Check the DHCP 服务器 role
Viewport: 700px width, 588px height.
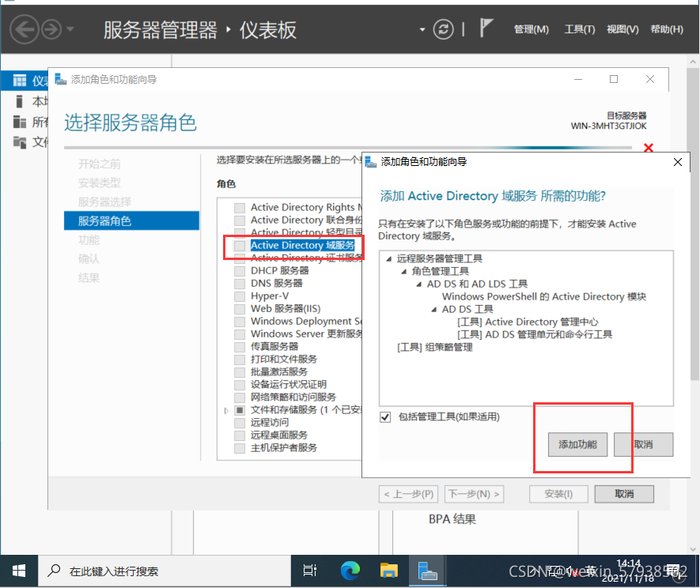point(240,271)
